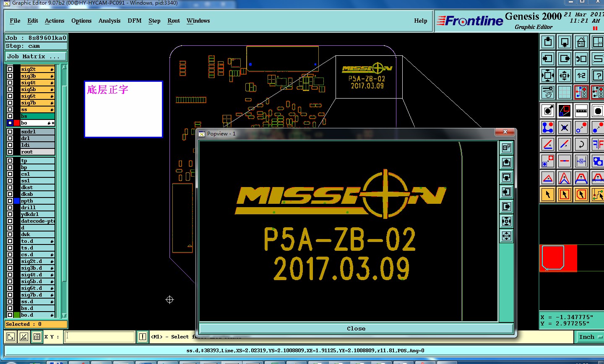Select the ruler measurement tool
The width and height of the screenshot is (604, 364).
(581, 111)
